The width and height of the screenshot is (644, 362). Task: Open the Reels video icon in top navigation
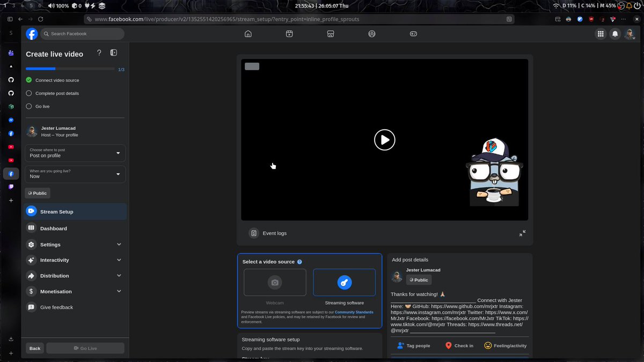289,34
